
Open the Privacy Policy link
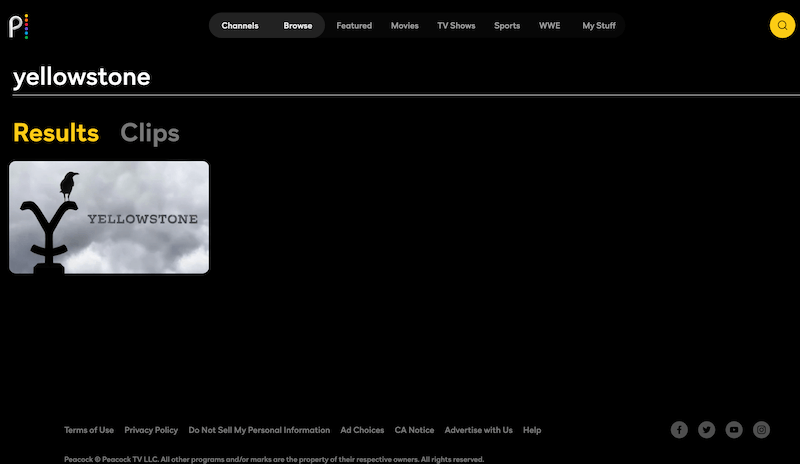click(151, 430)
